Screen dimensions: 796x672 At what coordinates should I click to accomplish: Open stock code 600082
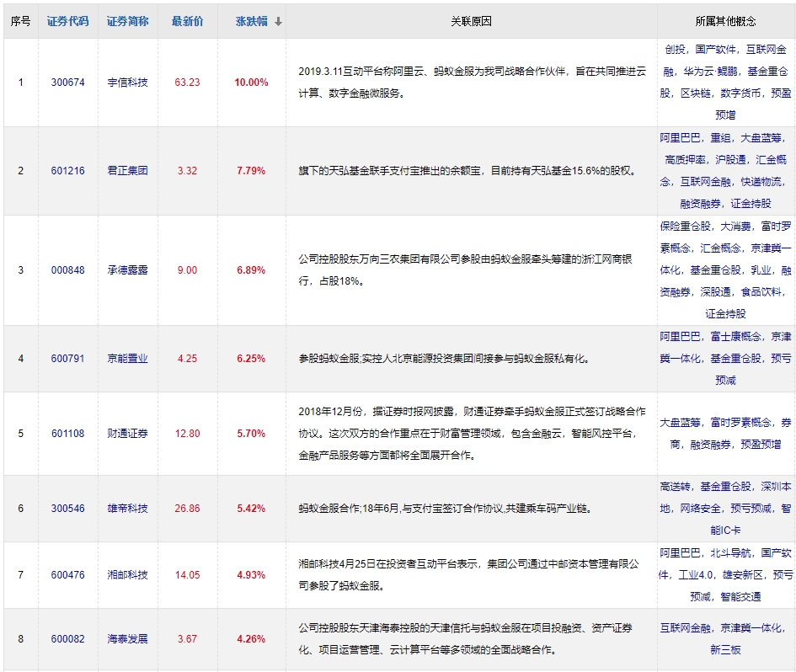tap(67, 638)
